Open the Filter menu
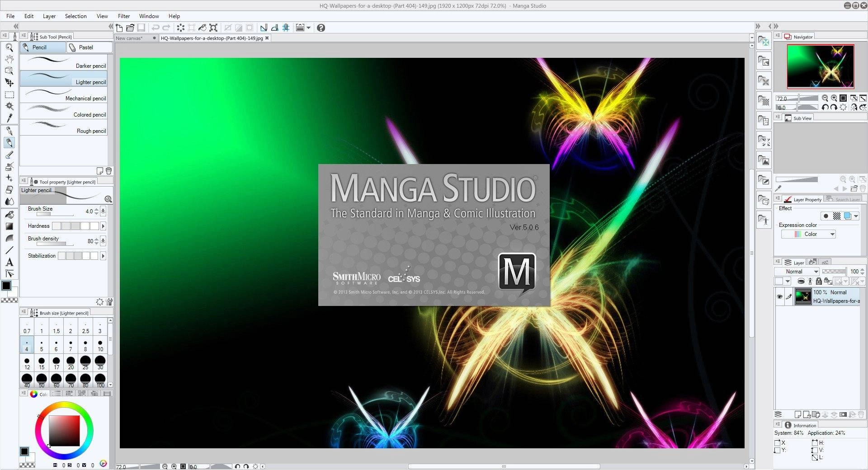 click(x=124, y=16)
